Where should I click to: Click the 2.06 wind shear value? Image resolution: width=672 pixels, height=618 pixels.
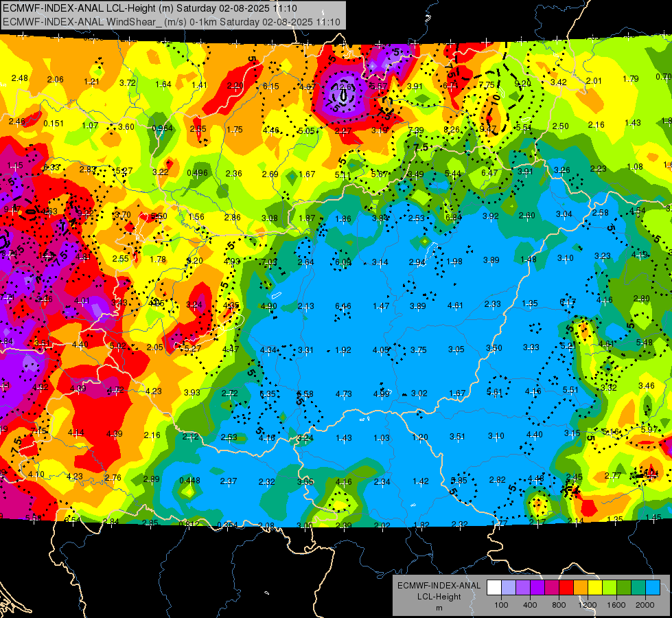click(56, 80)
